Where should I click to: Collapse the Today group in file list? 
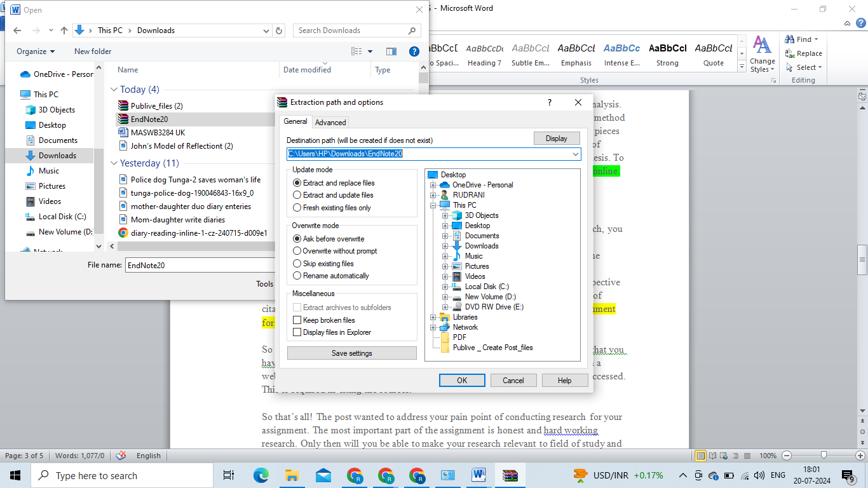click(114, 90)
